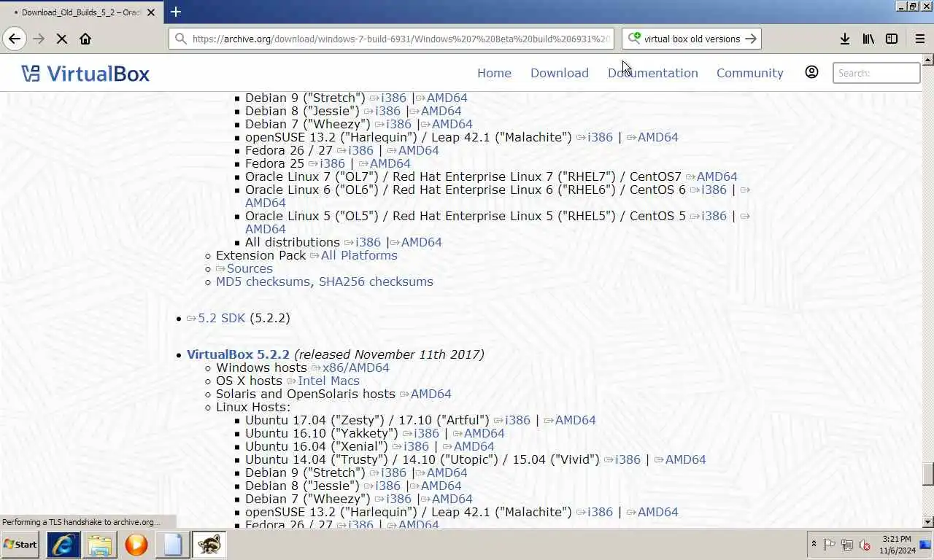Focus the VirtualBox site Search box

(x=876, y=73)
